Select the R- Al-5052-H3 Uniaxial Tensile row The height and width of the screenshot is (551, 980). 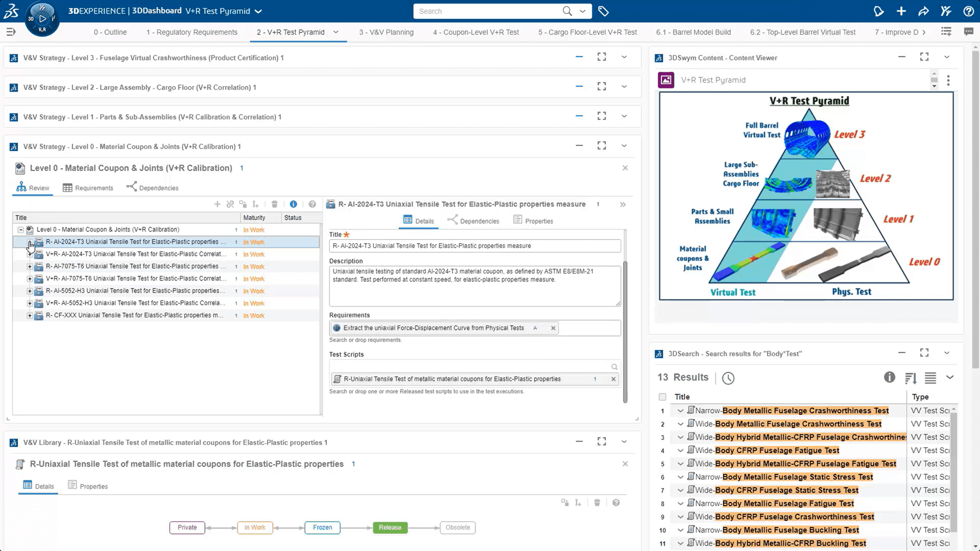coord(166,291)
